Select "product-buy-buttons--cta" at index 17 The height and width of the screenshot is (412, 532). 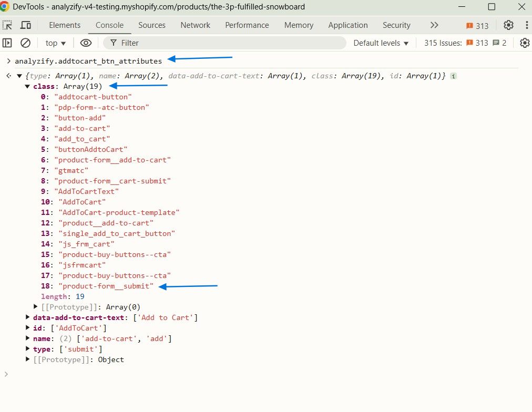(115, 276)
